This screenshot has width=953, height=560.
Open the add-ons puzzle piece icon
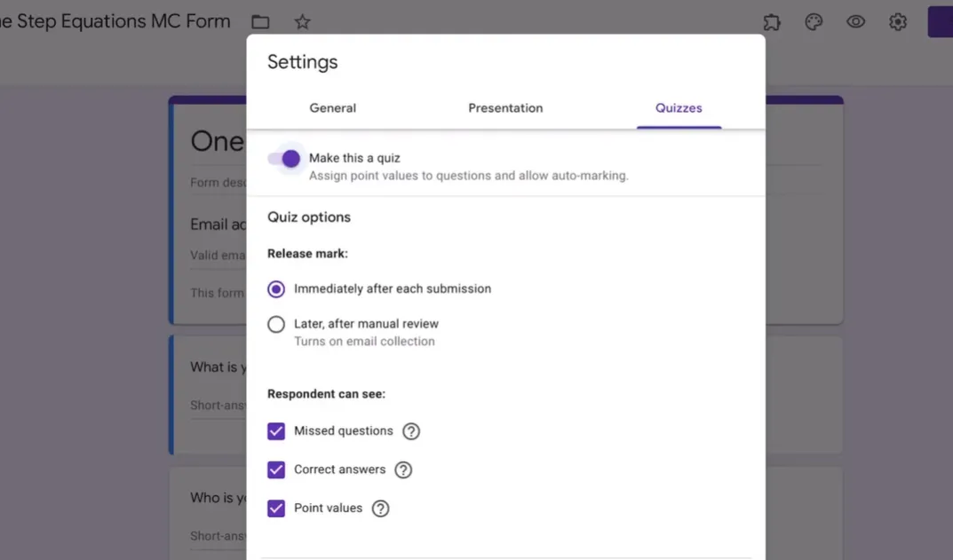coord(772,22)
